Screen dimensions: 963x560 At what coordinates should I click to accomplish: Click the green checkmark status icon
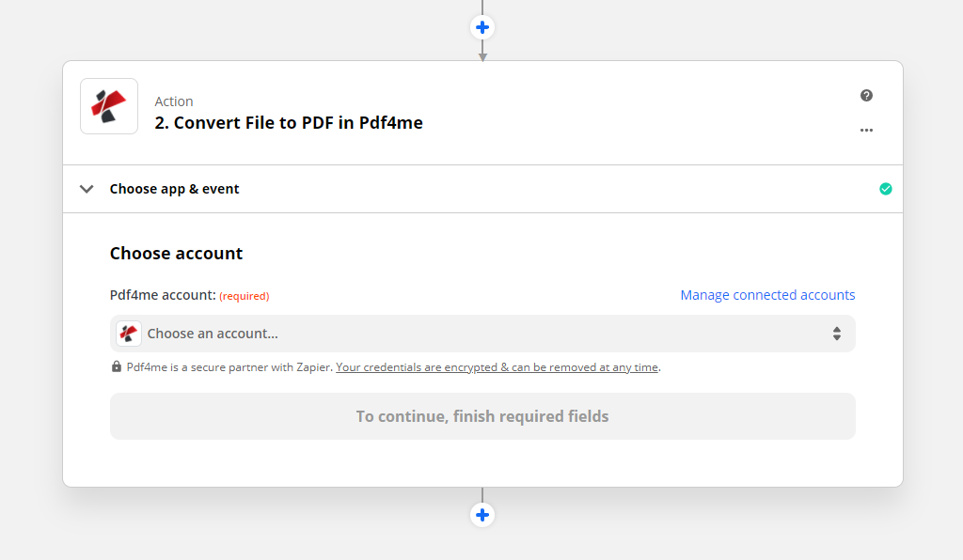[x=885, y=188]
